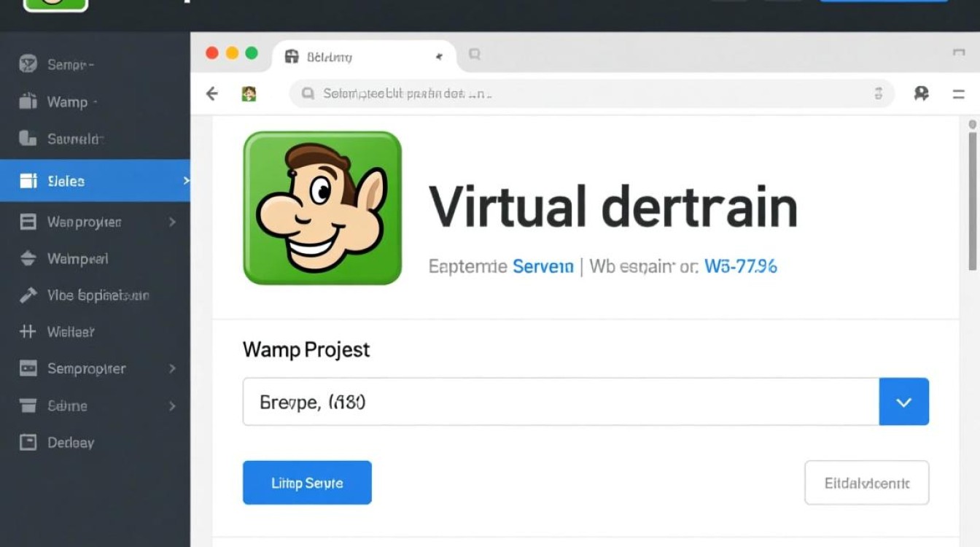
Task: Click the green cartoon face app logo
Action: [322, 208]
